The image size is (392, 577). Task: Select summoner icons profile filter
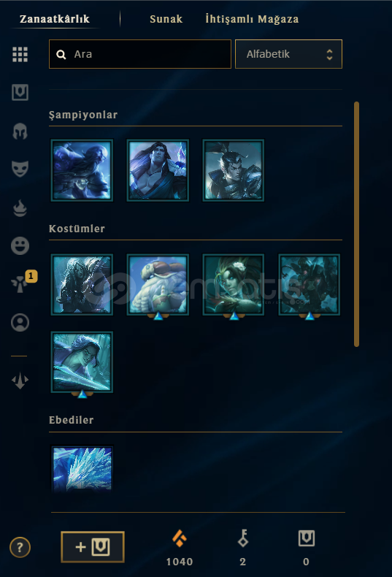coord(20,322)
